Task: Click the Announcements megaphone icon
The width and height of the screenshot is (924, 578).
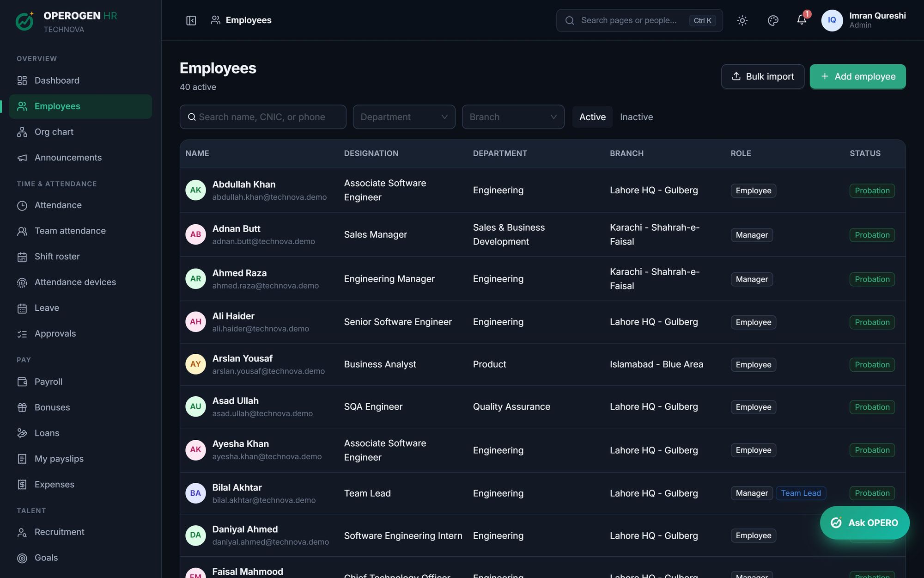Action: pos(22,158)
